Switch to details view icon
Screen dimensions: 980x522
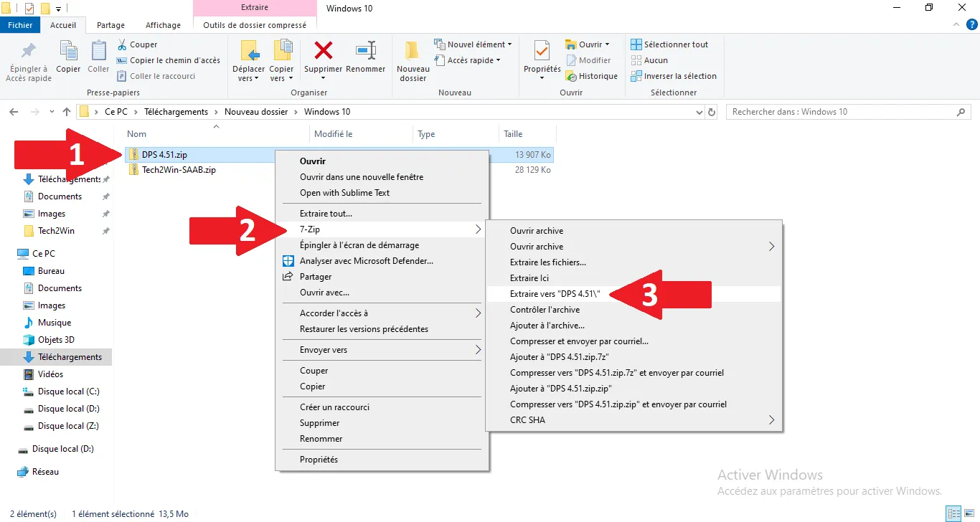point(953,513)
